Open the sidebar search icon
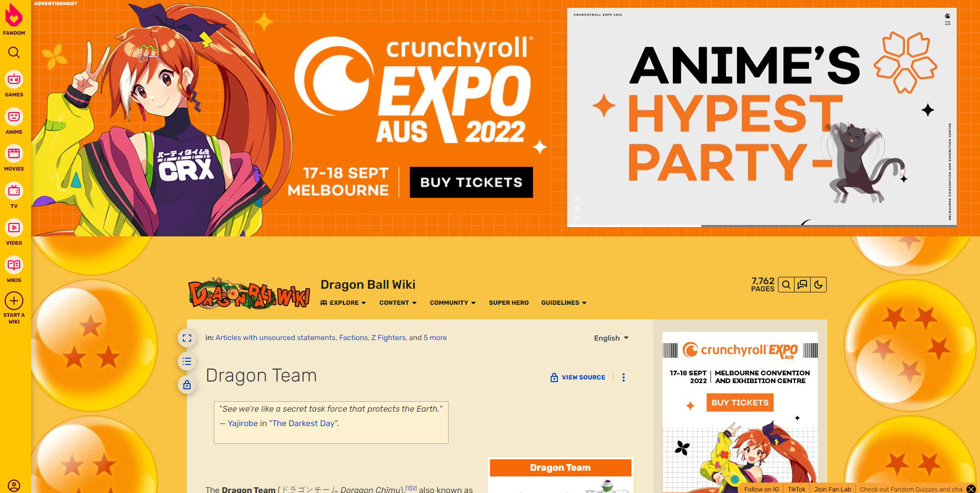 coord(14,52)
